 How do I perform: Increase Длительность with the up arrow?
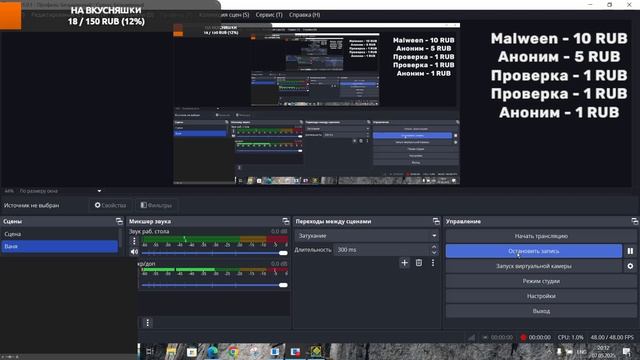click(434, 247)
